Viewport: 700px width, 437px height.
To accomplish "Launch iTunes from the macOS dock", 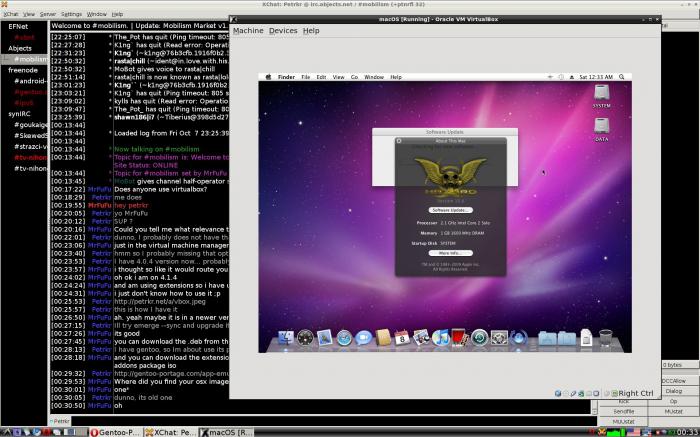I will [x=441, y=338].
